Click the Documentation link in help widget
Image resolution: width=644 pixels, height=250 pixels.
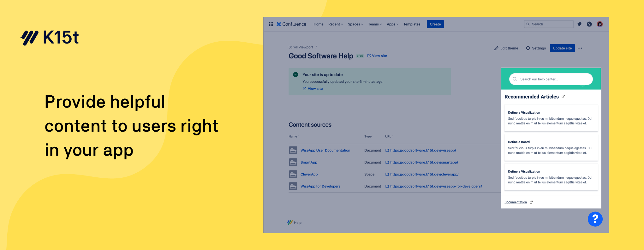click(516, 202)
